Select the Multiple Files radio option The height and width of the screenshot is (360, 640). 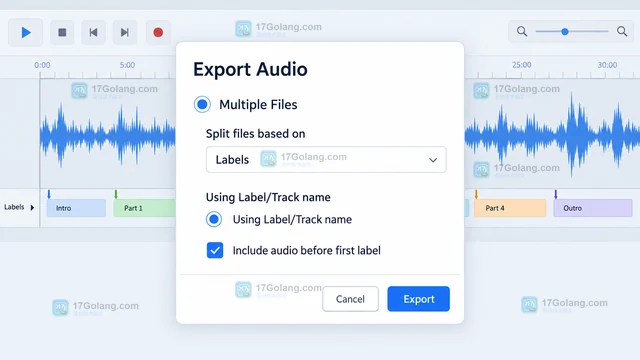pyautogui.click(x=202, y=104)
